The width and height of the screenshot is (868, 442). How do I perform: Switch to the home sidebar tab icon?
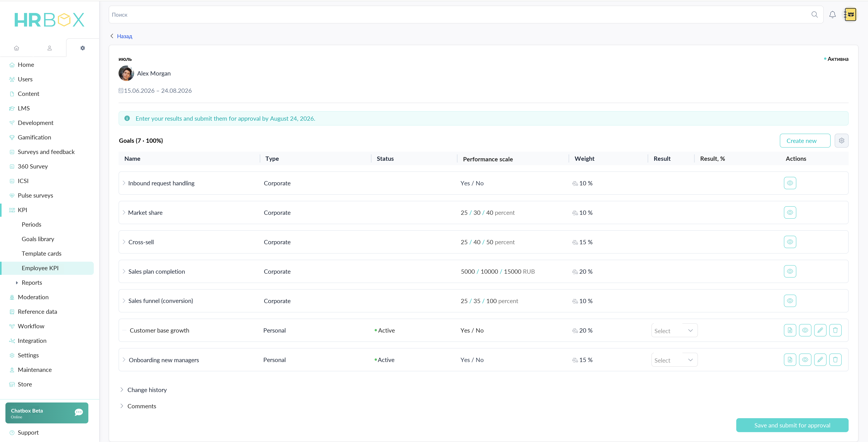[x=16, y=48]
